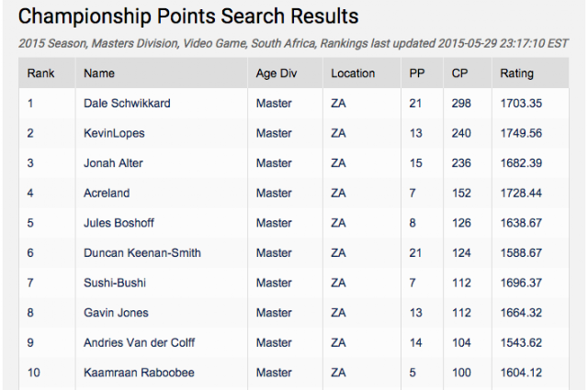Click the Age Div column header
588x390 pixels.
tap(277, 73)
